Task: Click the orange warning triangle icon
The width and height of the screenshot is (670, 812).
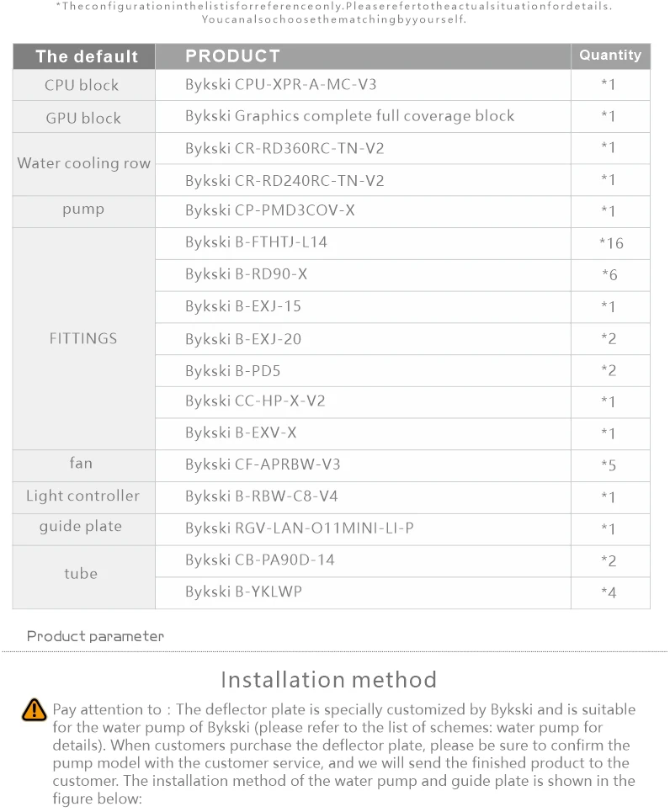Action: click(x=35, y=709)
